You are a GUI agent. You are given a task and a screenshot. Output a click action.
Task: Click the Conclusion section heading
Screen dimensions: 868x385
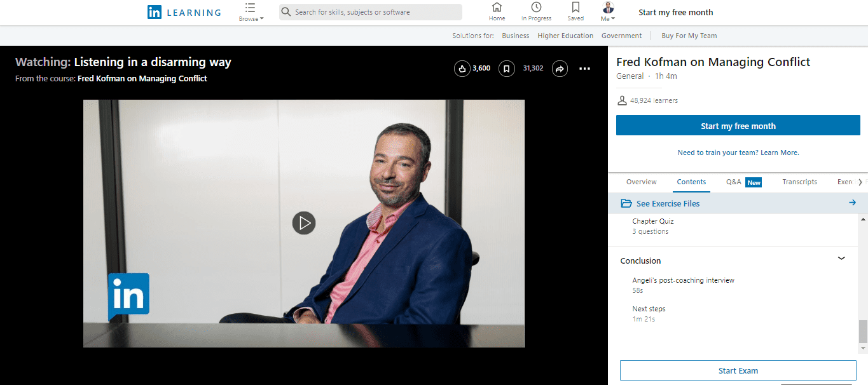coord(640,260)
